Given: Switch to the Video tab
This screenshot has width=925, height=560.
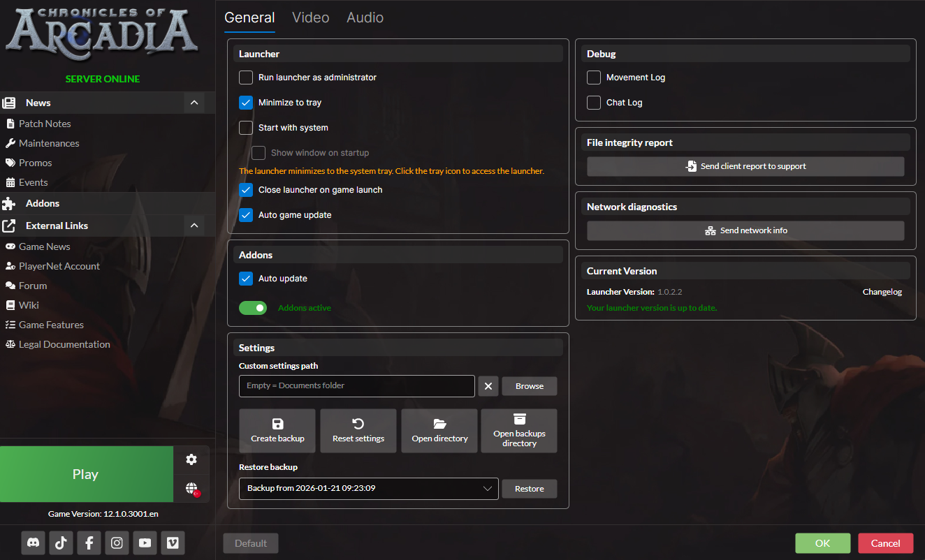Looking at the screenshot, I should click(310, 17).
